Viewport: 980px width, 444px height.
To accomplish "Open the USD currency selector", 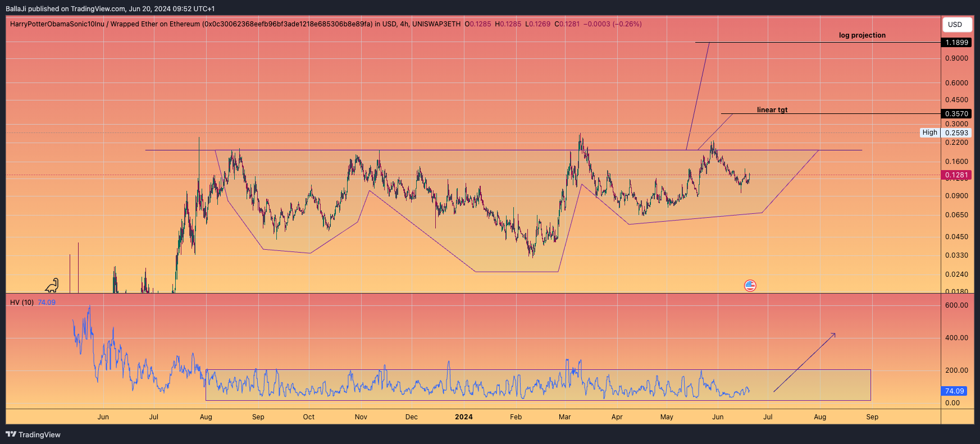I will pos(957,25).
